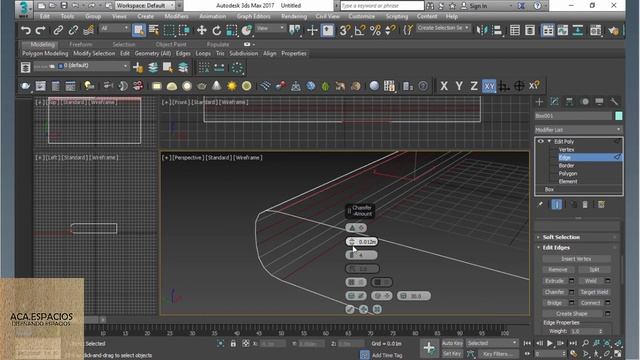Toggle Auto Key animation mode

coord(452,343)
